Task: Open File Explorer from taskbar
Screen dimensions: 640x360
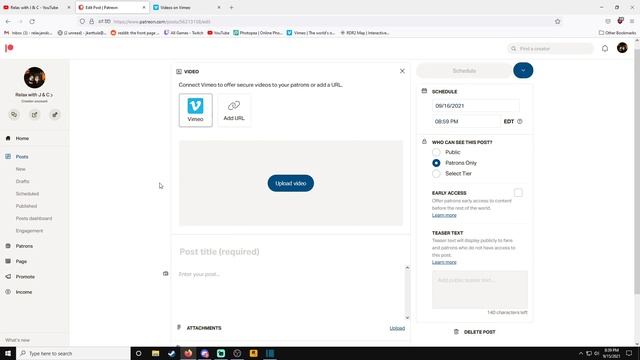Action: [156, 353]
